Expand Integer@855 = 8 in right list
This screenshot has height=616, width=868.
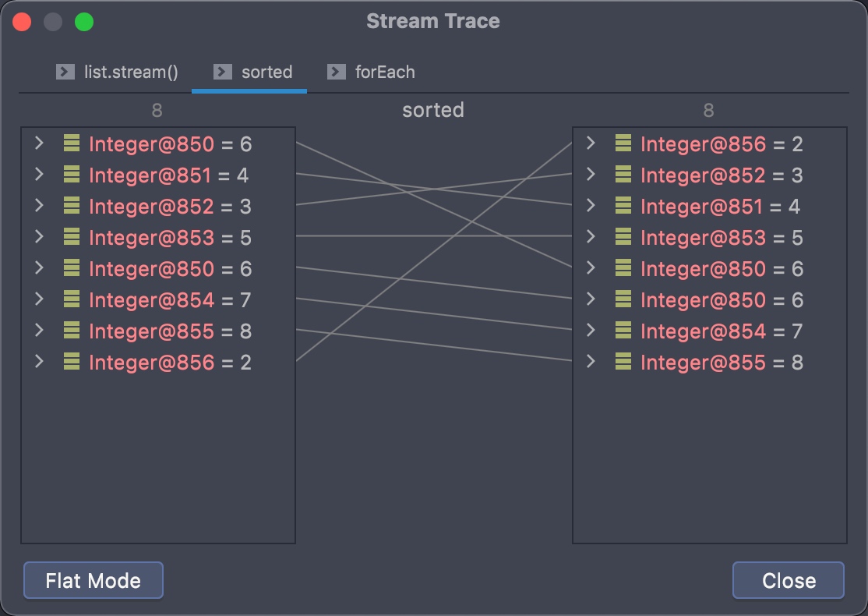[x=591, y=362]
